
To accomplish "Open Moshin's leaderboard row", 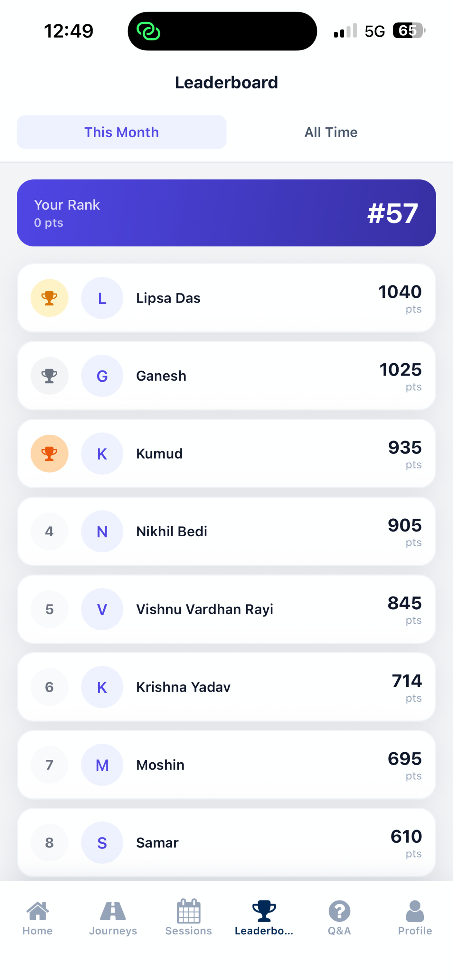I will (226, 765).
